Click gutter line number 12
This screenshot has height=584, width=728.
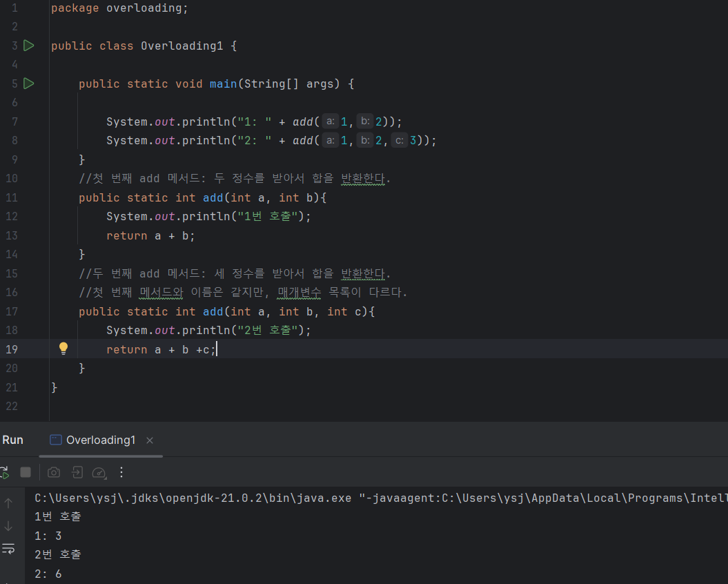[12, 217]
